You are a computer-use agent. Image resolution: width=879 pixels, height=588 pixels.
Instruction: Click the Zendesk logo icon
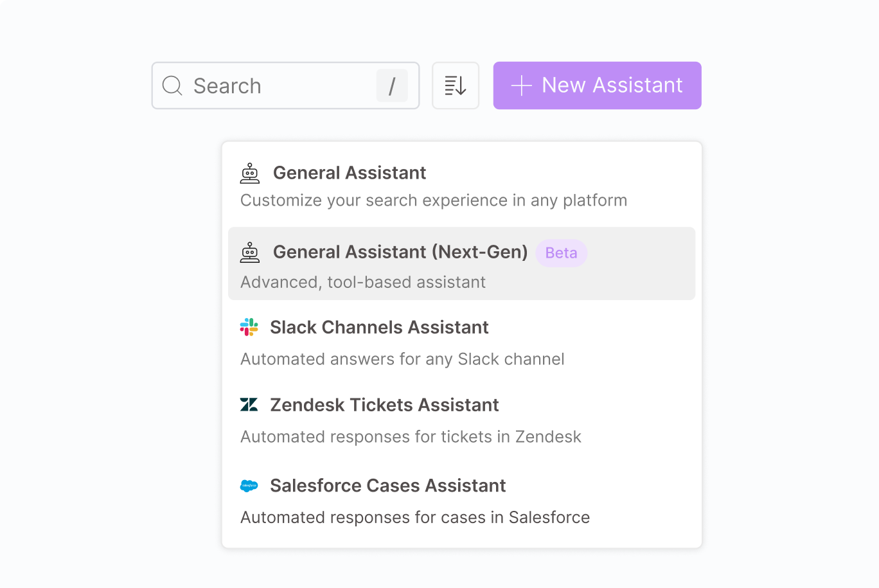coord(249,405)
